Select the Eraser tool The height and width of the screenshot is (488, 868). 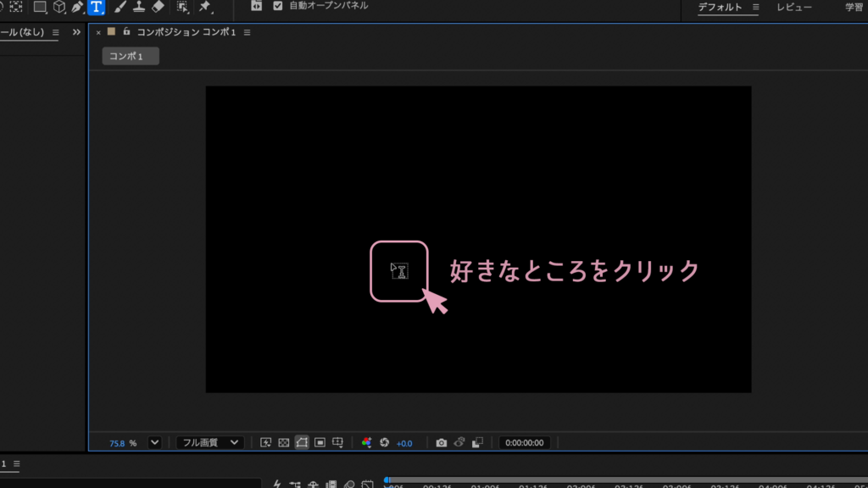(158, 7)
